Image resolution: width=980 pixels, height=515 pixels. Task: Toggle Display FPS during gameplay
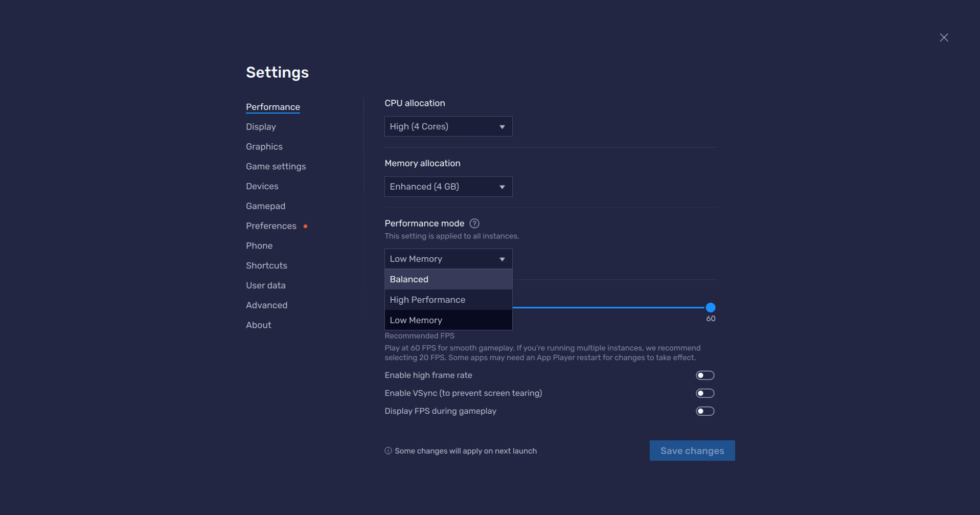(705, 411)
